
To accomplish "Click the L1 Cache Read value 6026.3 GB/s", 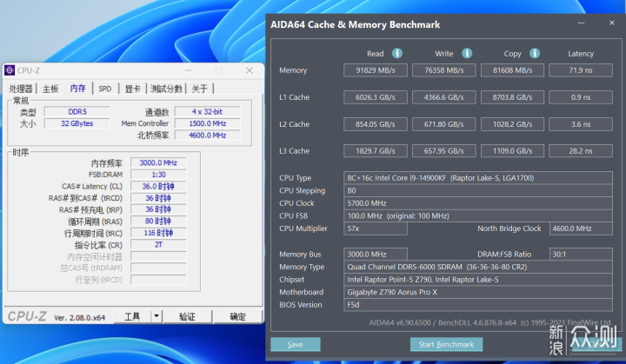I will [x=376, y=97].
